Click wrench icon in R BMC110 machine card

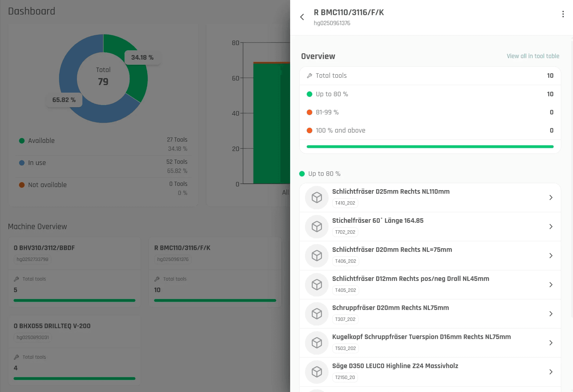[x=157, y=279]
